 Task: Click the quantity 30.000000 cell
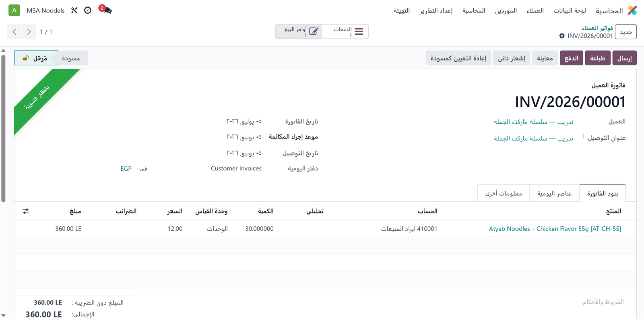click(259, 228)
